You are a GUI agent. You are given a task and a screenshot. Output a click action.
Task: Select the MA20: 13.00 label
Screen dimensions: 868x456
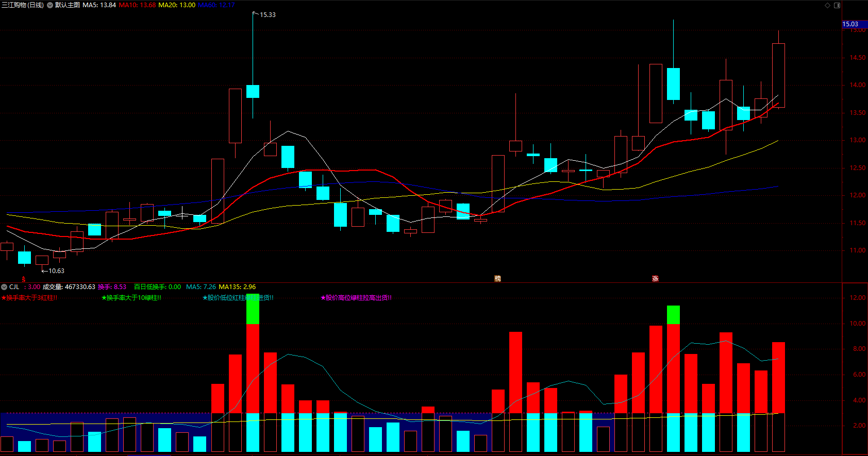[177, 5]
